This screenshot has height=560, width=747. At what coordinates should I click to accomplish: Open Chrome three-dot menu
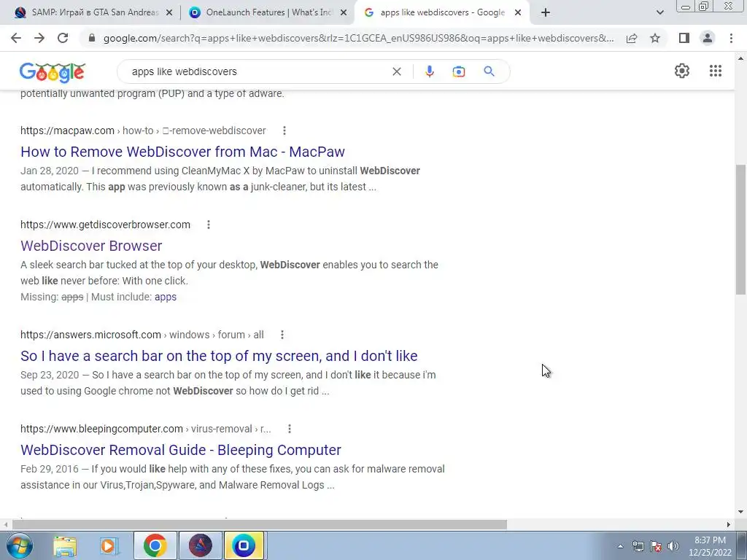[731, 38]
